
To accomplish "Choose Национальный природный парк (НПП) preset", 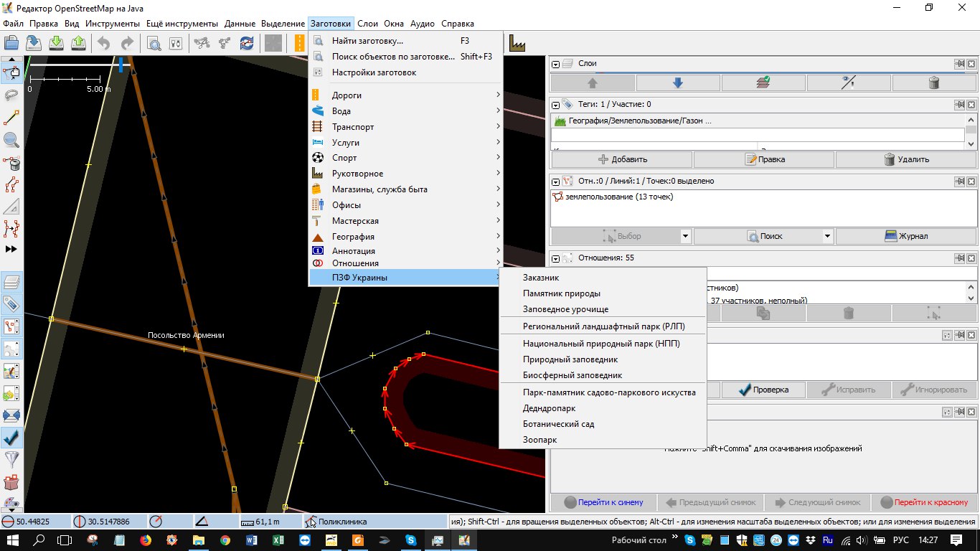I will 603,344.
